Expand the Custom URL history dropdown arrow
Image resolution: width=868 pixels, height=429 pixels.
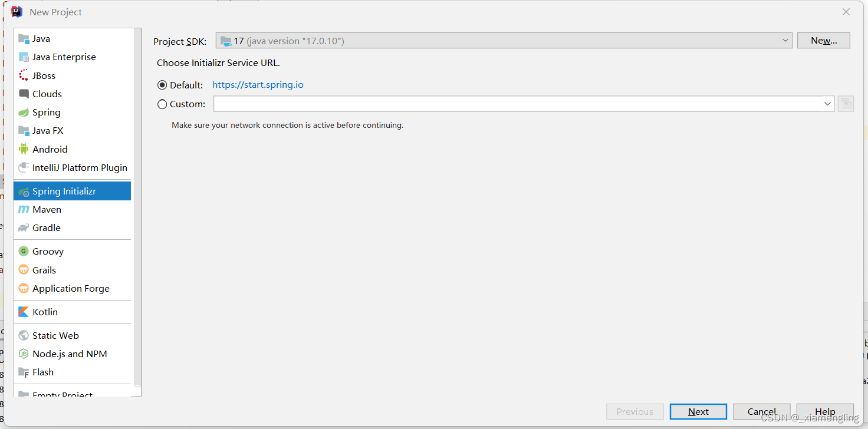[x=827, y=104]
